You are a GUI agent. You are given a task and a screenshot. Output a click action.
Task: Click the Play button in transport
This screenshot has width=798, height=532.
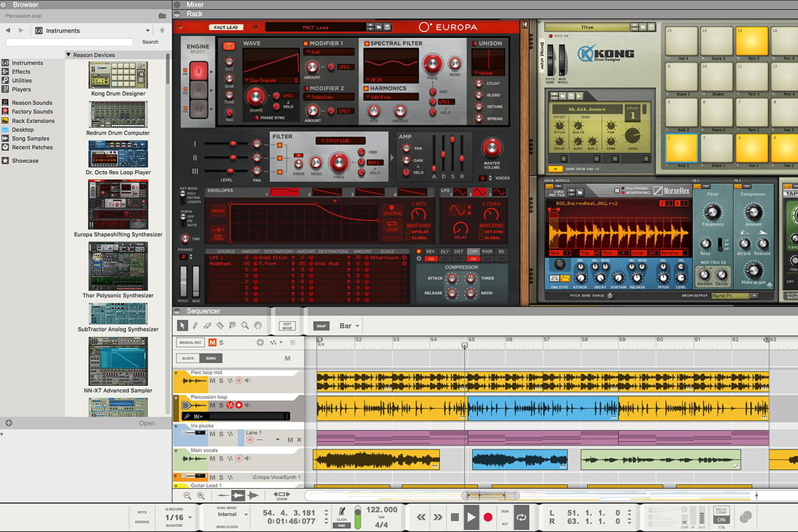click(471, 517)
